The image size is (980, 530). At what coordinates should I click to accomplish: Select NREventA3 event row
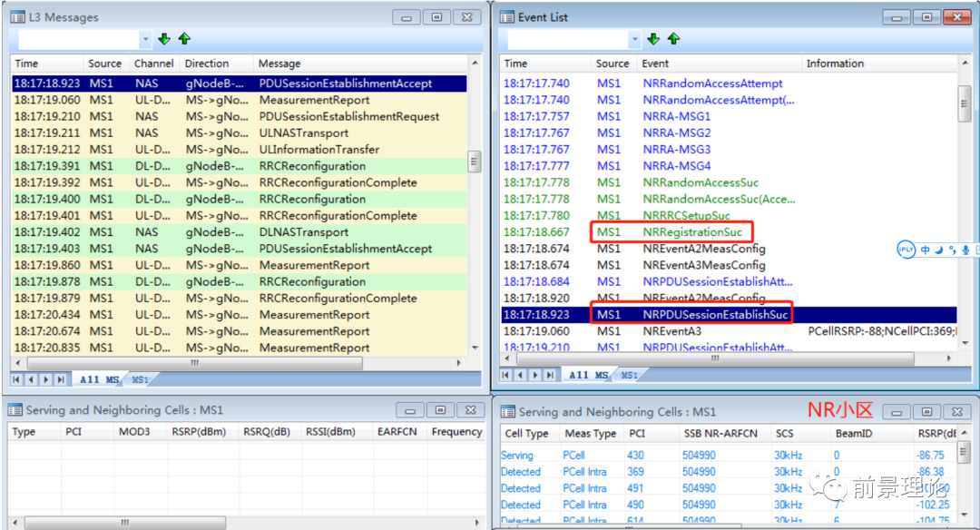pos(729,331)
